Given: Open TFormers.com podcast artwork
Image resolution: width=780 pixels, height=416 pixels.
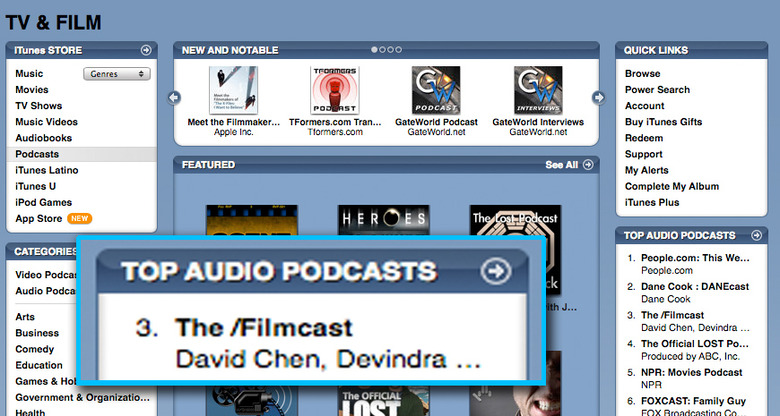Looking at the screenshot, I should (x=335, y=90).
